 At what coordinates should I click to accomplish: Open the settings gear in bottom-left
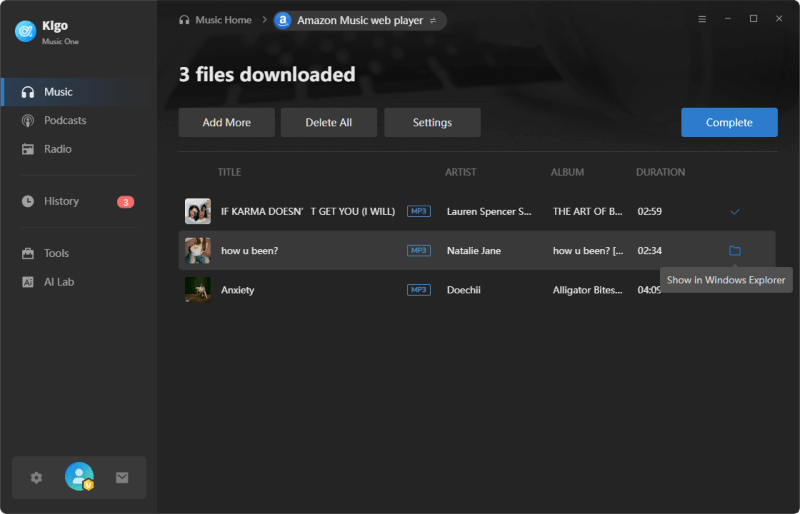pos(37,478)
